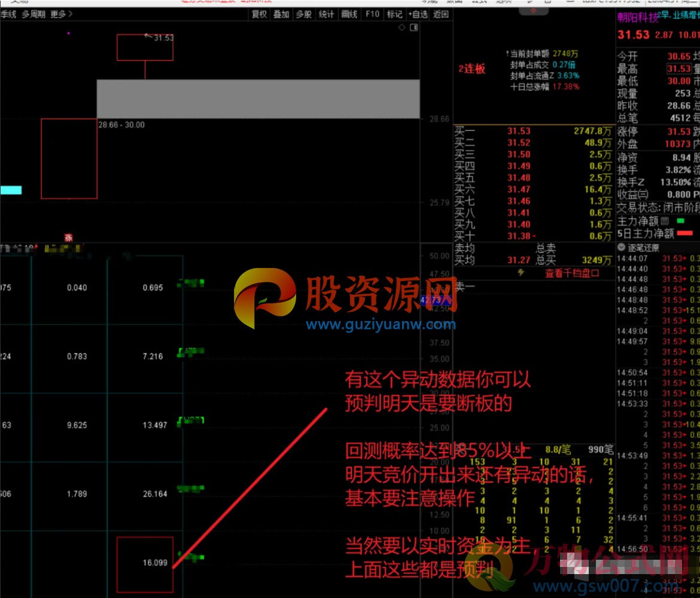Open F10 company info
The height and width of the screenshot is (598, 700).
(x=372, y=14)
